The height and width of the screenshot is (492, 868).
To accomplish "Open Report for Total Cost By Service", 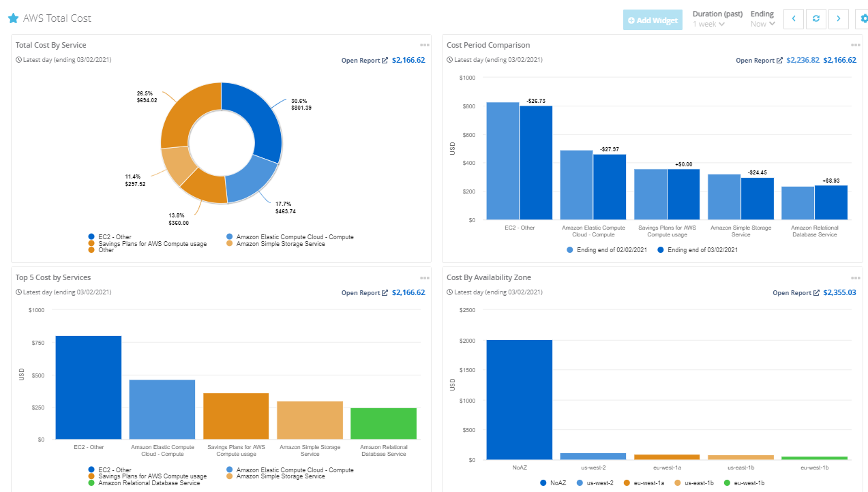I will (365, 61).
